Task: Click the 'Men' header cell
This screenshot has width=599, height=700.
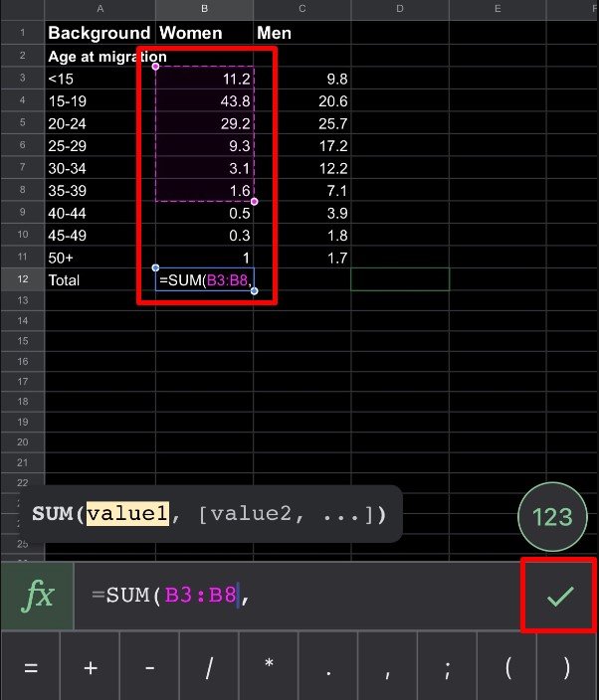Action: [302, 33]
